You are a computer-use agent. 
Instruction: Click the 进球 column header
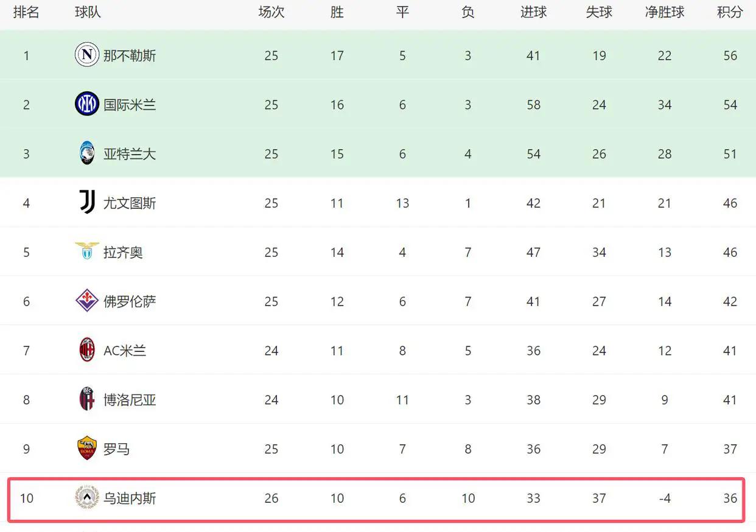point(533,12)
